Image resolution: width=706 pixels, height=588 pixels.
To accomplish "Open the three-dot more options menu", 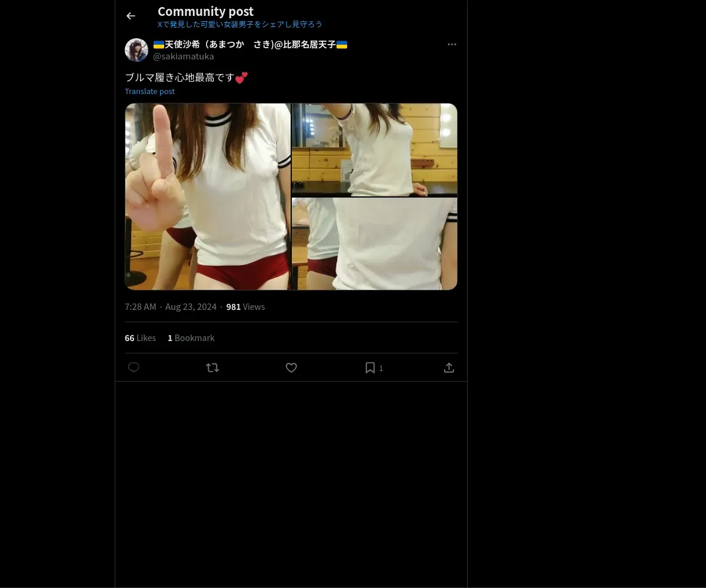I will coord(452,44).
